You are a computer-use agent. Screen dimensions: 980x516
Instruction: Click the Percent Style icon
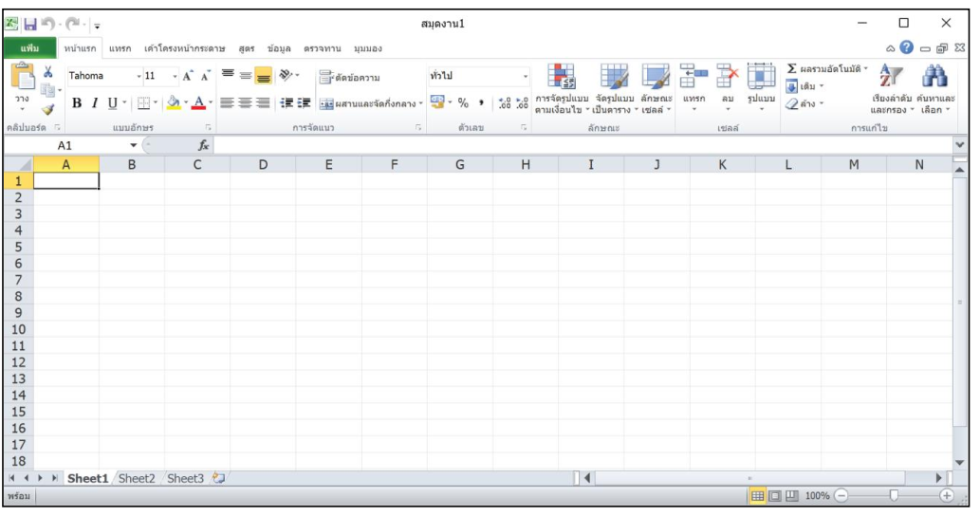click(464, 102)
